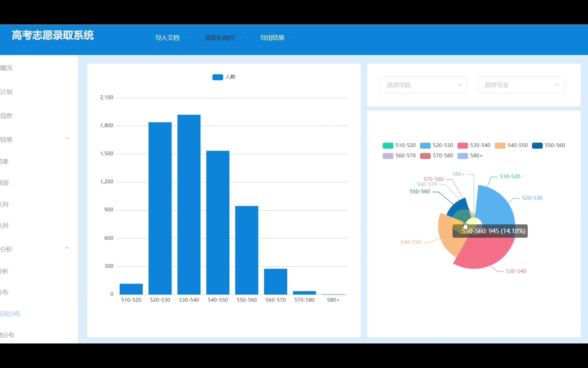The height and width of the screenshot is (368, 588).
Task: Open the 计划 sidebar item
Action: click(6, 92)
